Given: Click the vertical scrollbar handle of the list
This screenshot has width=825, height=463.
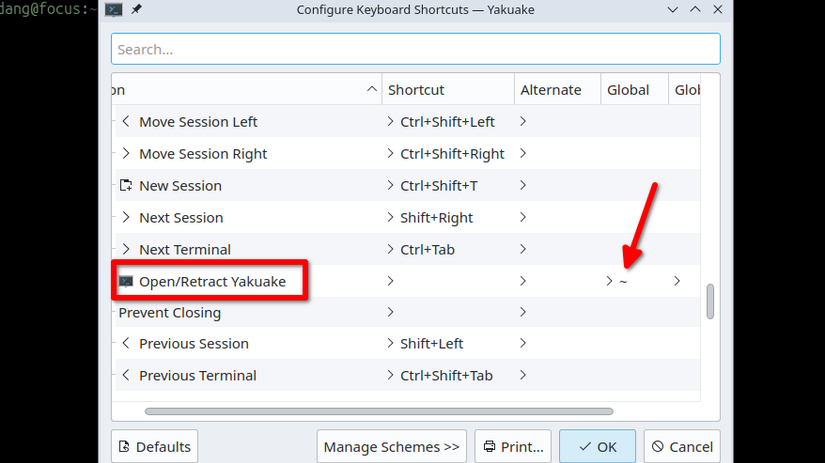Looking at the screenshot, I should [711, 301].
